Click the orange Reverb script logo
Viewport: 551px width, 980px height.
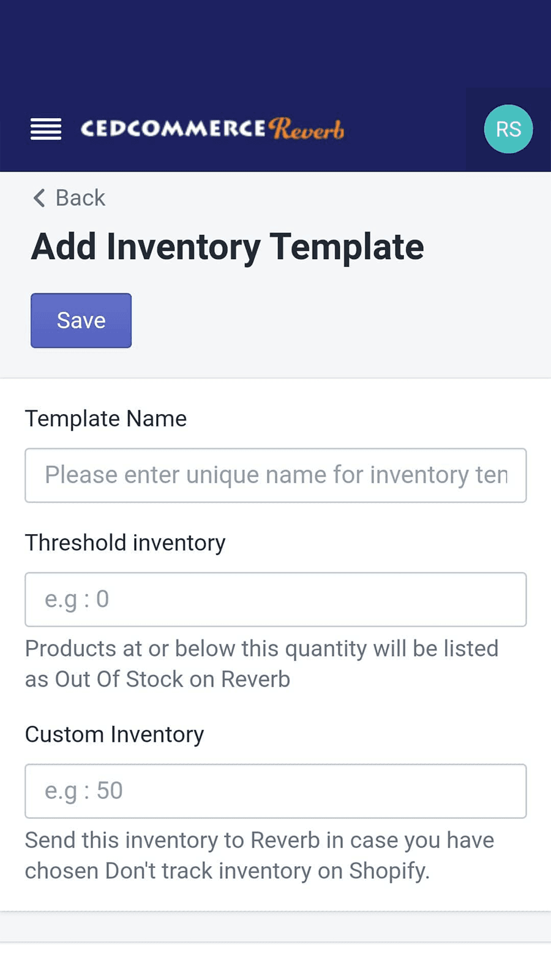point(307,129)
